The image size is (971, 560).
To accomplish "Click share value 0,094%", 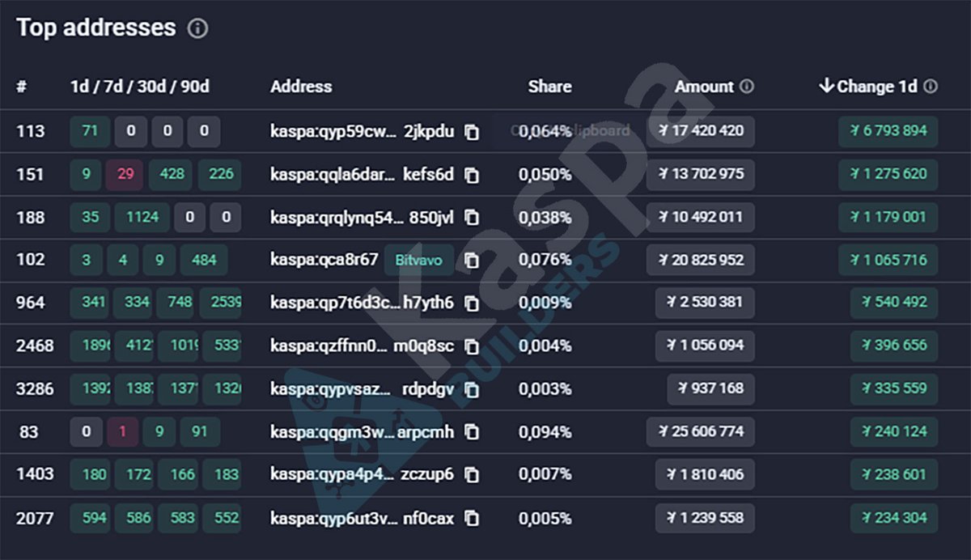I will (x=545, y=431).
